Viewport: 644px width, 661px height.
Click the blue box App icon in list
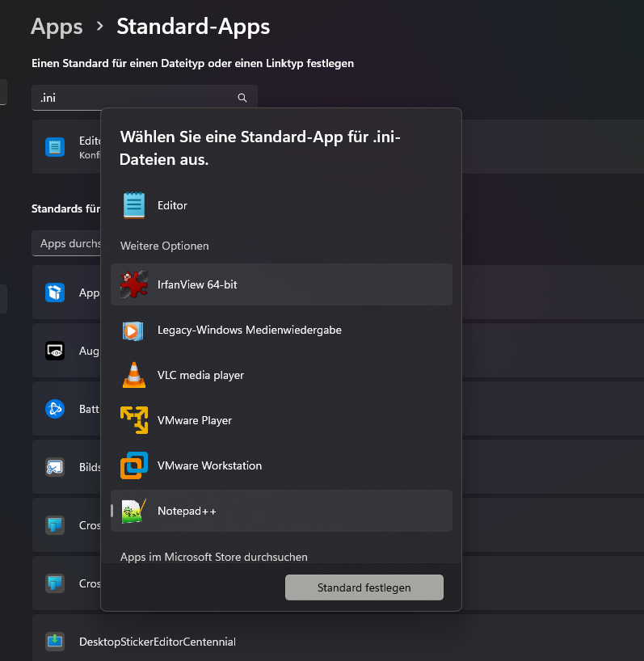(55, 293)
